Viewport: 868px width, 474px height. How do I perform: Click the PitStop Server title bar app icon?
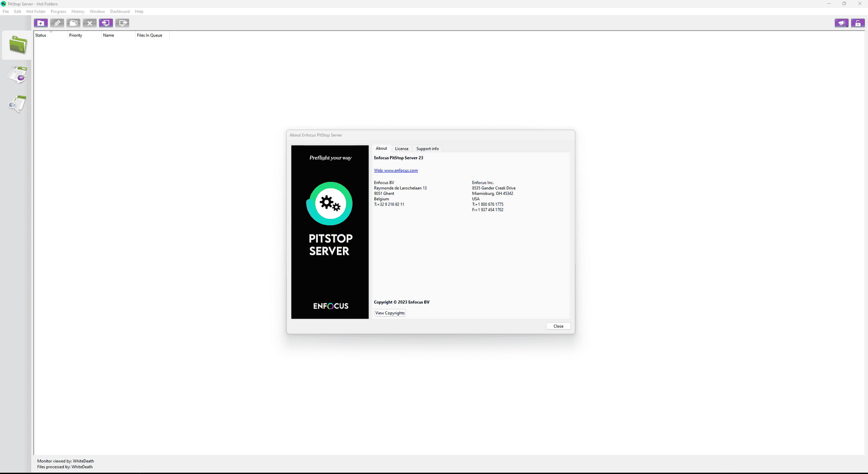4,4
